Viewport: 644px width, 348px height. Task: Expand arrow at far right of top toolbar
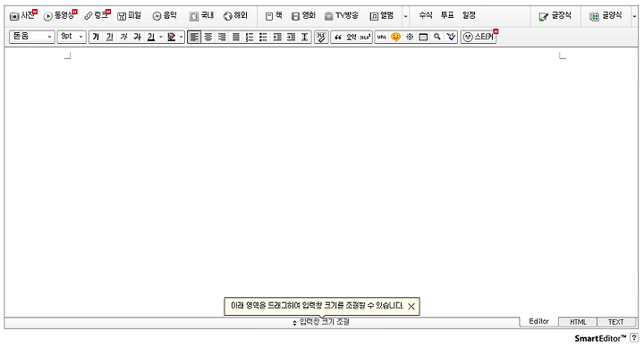coord(634,16)
